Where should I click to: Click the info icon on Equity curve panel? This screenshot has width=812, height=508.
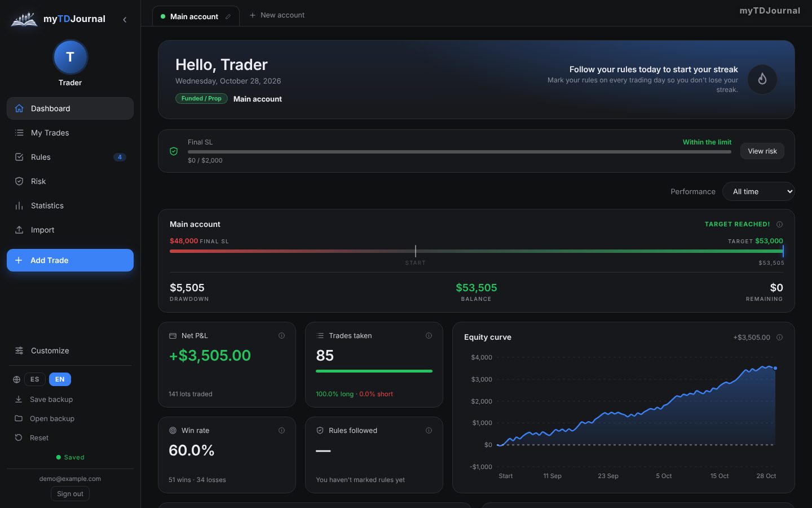pos(779,338)
